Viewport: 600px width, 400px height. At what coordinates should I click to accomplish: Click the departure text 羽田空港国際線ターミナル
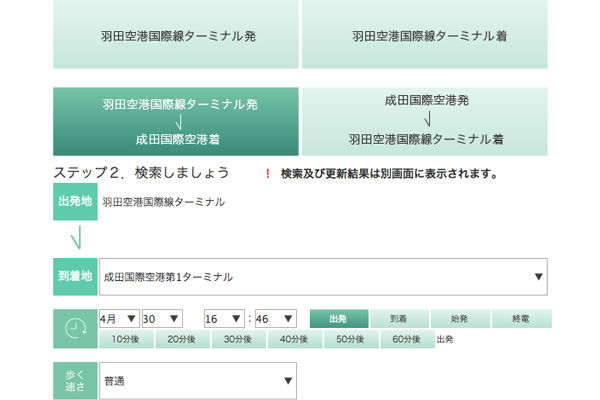163,202
